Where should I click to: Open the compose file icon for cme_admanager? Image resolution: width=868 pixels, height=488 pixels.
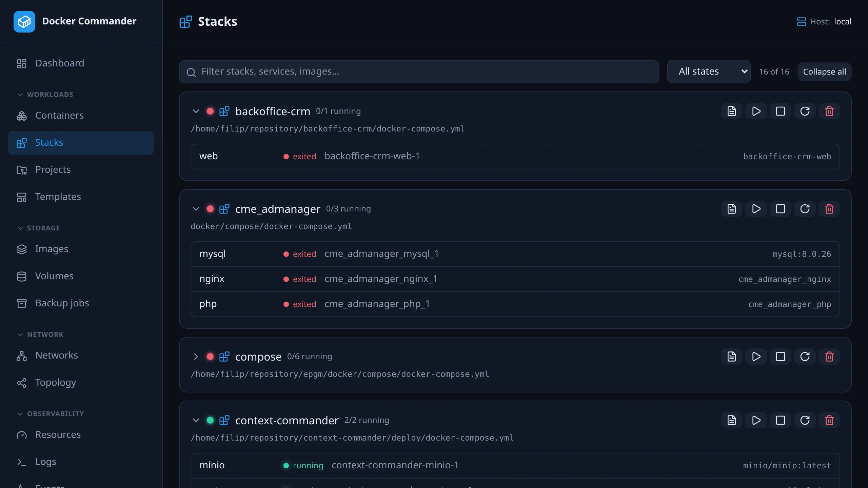click(732, 209)
